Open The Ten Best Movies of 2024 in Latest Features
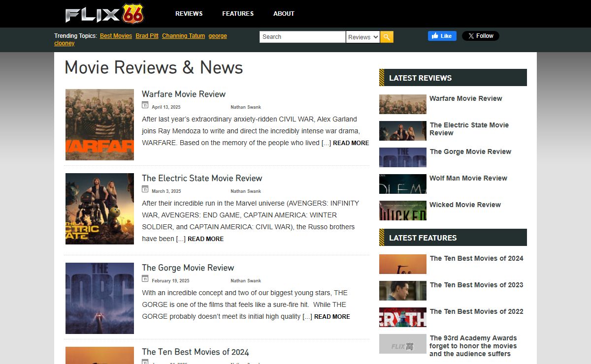Screen dimensions: 591x364 (x=477, y=258)
